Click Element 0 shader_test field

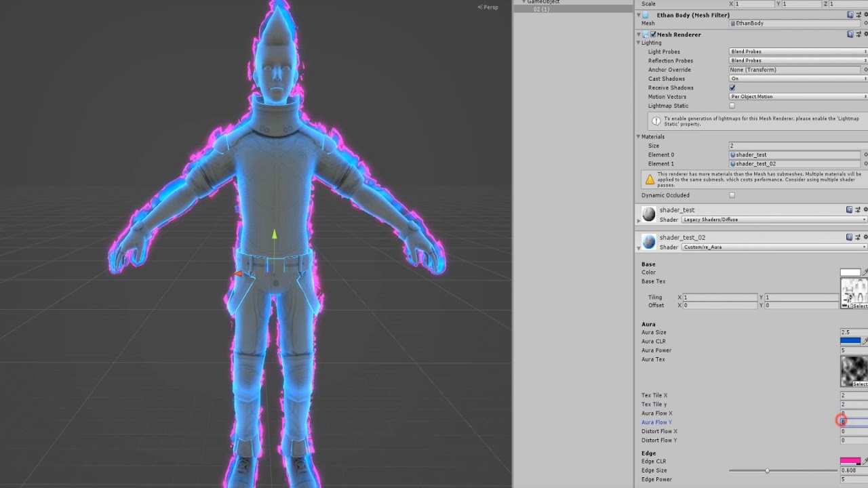(x=795, y=155)
